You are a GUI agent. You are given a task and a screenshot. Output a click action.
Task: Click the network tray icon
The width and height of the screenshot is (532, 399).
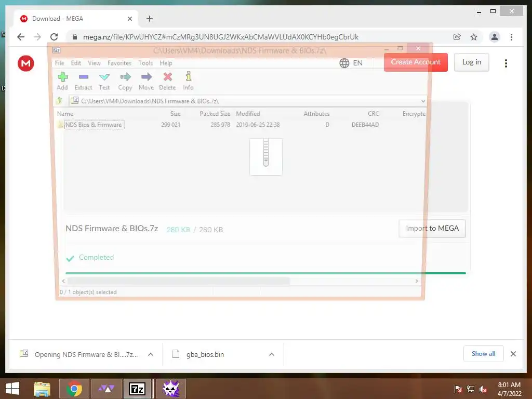tap(471, 389)
